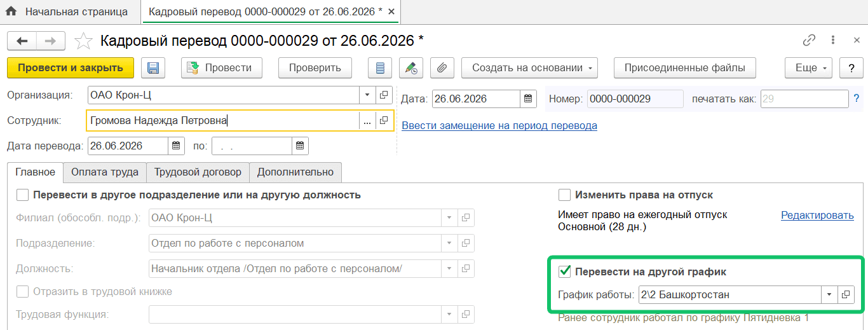The image size is (868, 330).
Task: Click the Проверить button
Action: pos(315,68)
